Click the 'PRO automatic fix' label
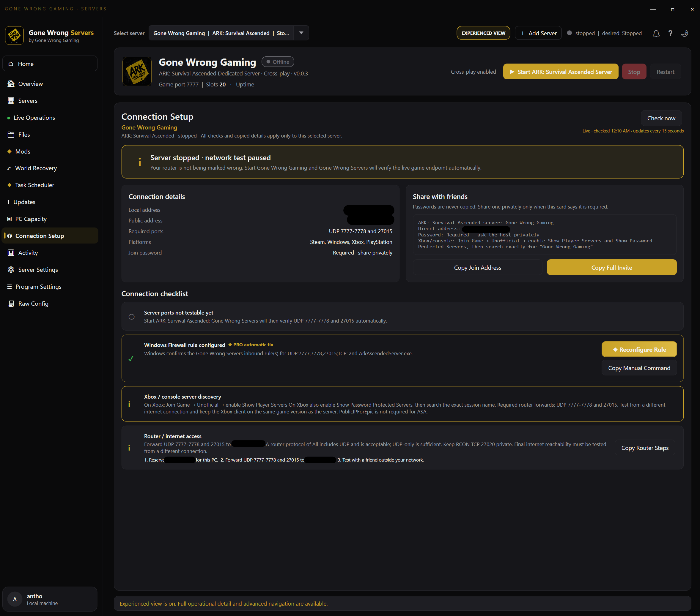This screenshot has height=616, width=700. [251, 345]
